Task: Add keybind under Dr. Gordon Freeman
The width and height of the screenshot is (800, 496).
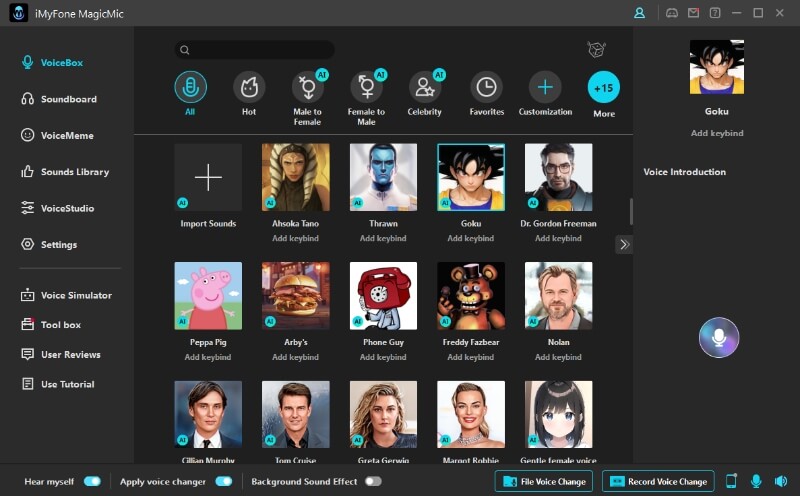Action: [x=558, y=238]
